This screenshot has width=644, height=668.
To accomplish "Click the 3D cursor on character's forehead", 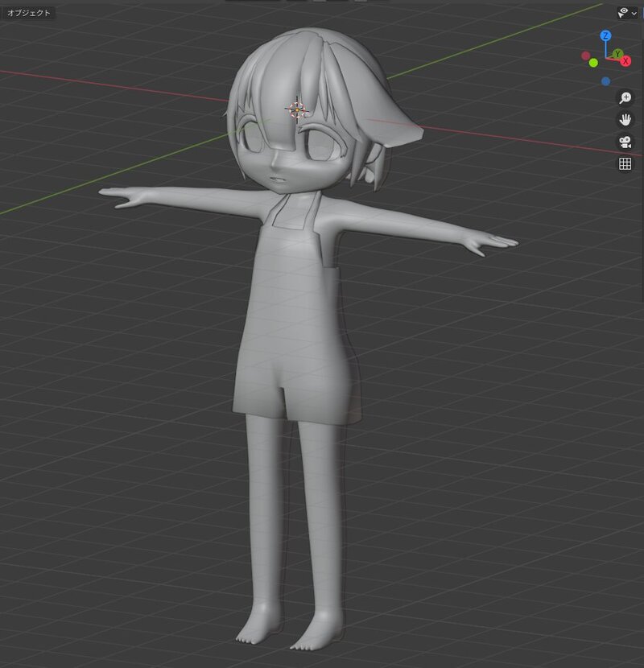I will click(x=297, y=110).
